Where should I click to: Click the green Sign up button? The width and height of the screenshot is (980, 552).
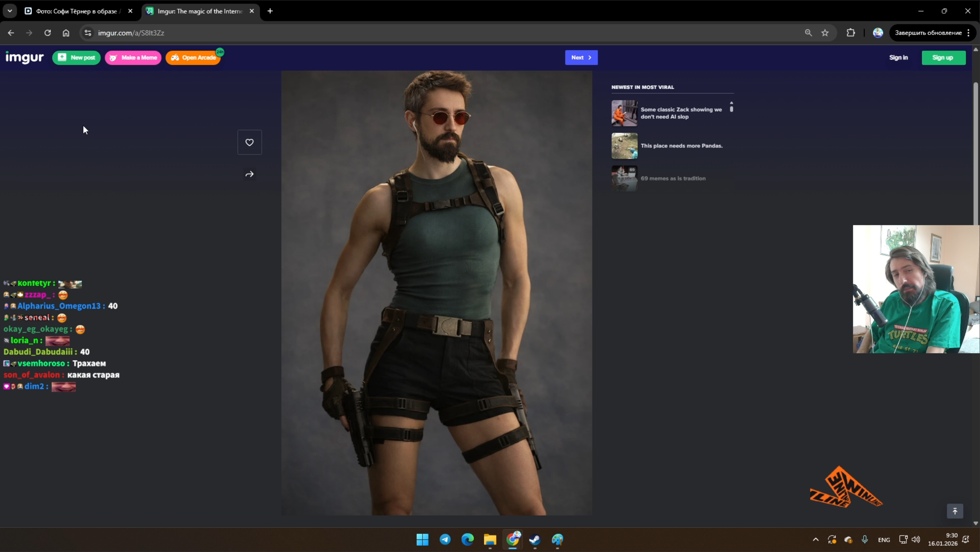[943, 58]
